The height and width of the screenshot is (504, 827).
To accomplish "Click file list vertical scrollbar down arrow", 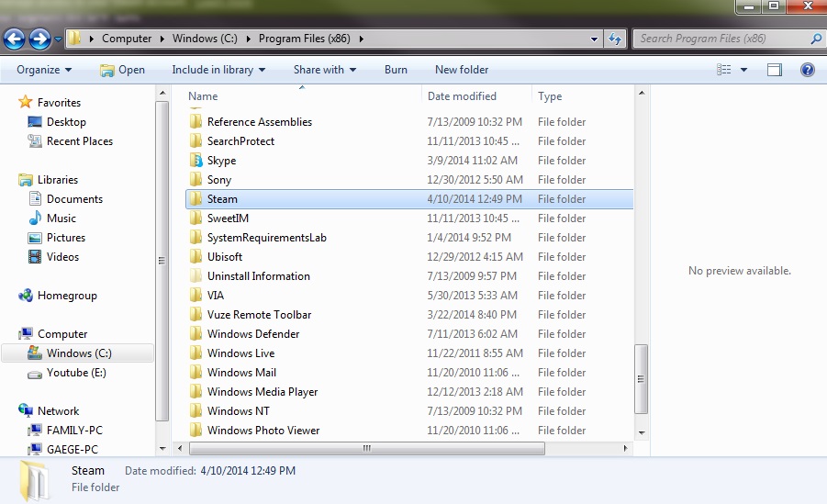I will [x=642, y=432].
